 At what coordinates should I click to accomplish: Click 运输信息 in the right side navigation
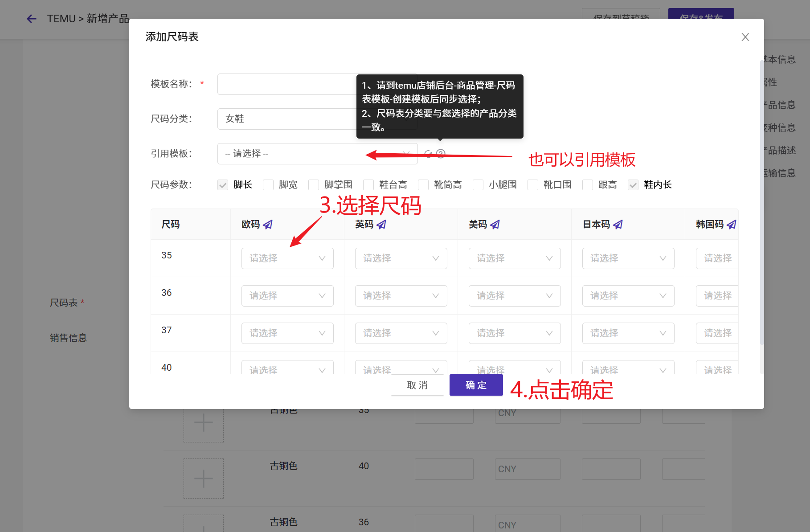[780, 173]
